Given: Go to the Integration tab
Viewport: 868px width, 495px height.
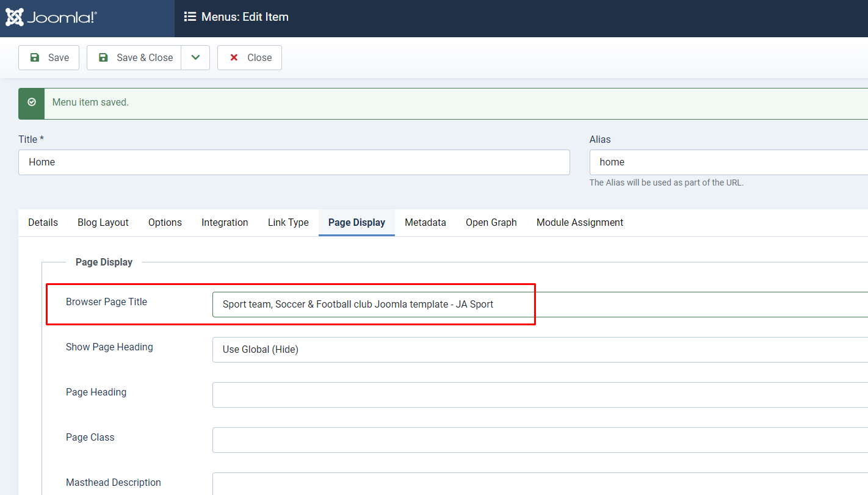Looking at the screenshot, I should pos(225,223).
